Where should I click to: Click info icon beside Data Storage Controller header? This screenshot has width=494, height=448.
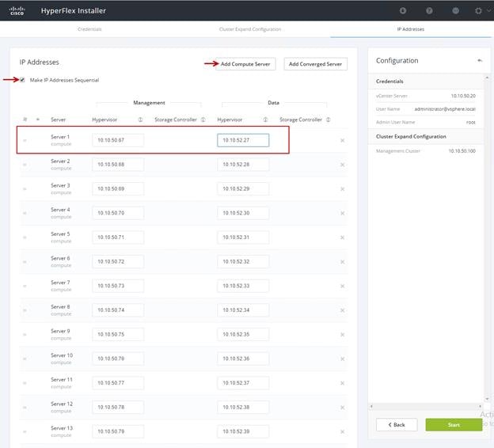[x=329, y=120]
